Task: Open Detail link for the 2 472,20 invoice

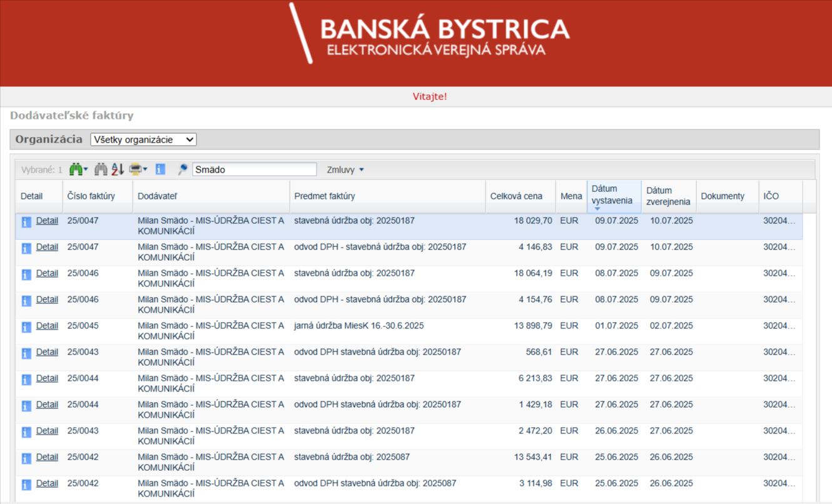Action: pyautogui.click(x=47, y=431)
